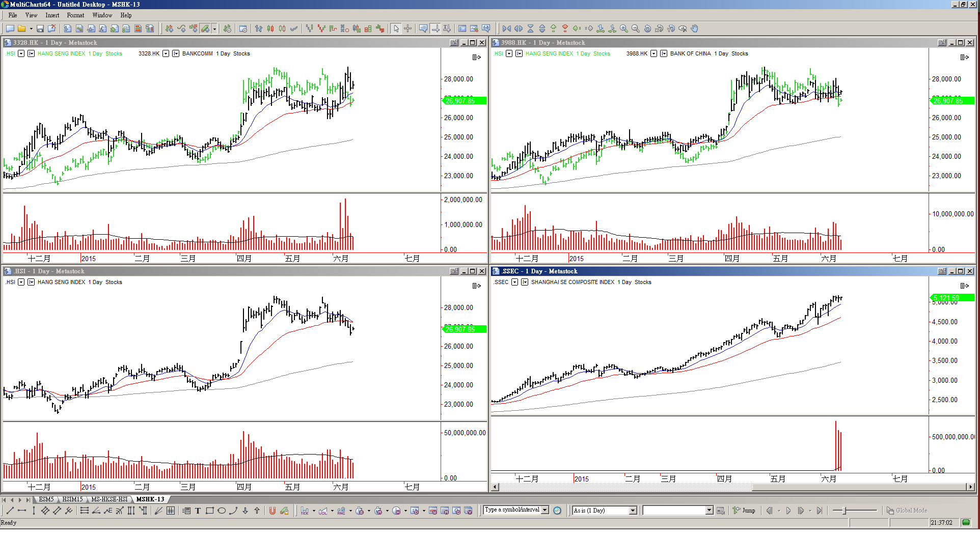The image size is (980, 538).
Task: Select the Zoom In magnifier tool
Action: pyautogui.click(x=624, y=29)
